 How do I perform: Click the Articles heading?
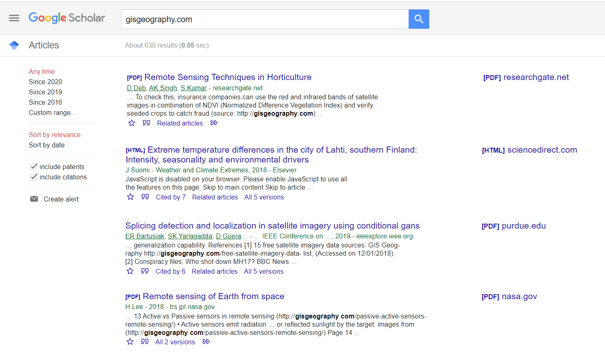[x=44, y=45]
